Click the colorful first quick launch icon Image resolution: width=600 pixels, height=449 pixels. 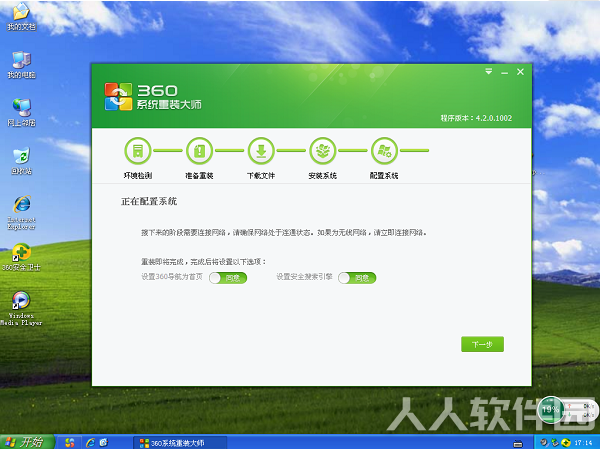(70, 443)
